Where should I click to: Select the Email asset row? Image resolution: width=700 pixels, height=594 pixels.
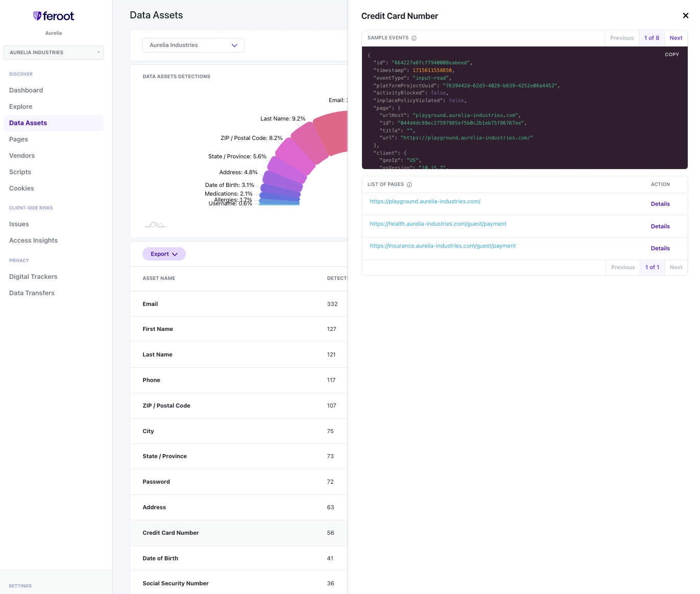click(239, 304)
